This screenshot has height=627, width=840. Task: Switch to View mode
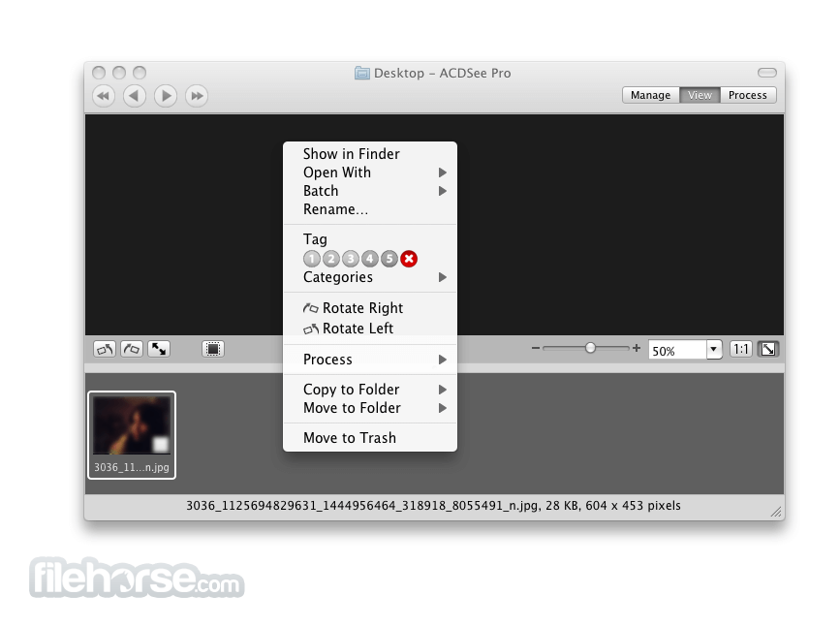(700, 95)
